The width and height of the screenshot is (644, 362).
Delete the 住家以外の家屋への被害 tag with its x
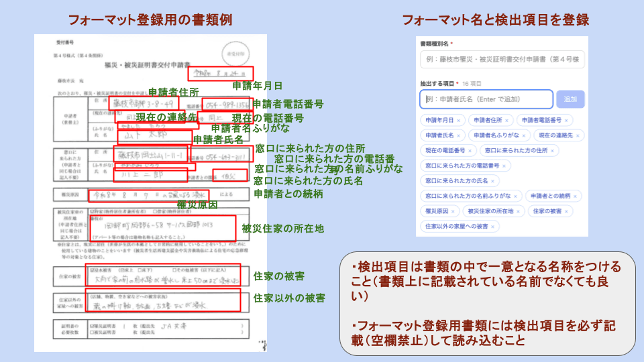coord(492,227)
